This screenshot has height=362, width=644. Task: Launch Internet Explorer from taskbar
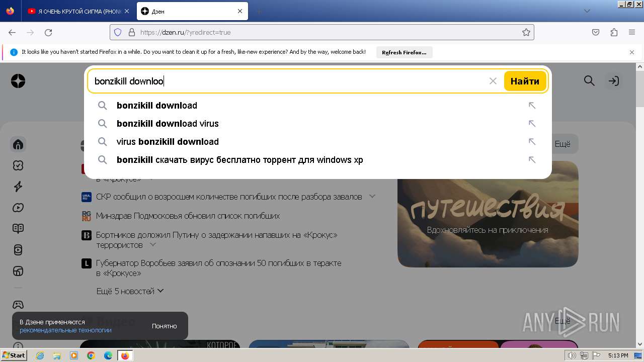tap(40, 355)
